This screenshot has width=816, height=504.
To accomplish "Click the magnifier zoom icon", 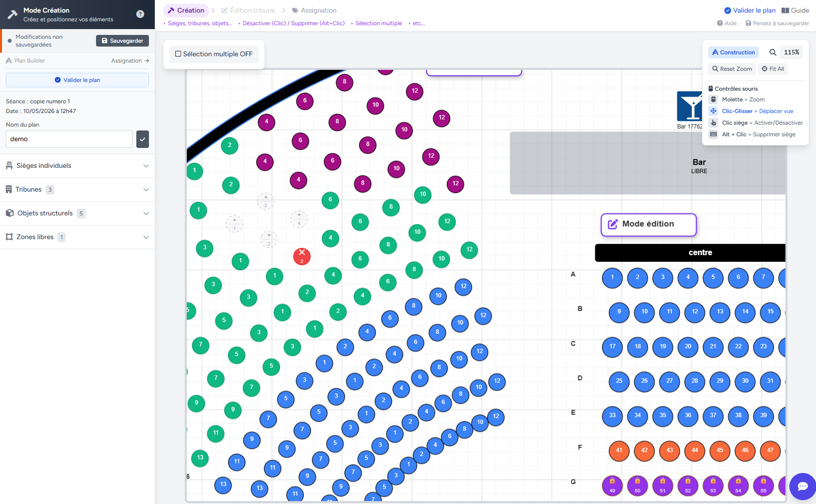I will tap(773, 52).
